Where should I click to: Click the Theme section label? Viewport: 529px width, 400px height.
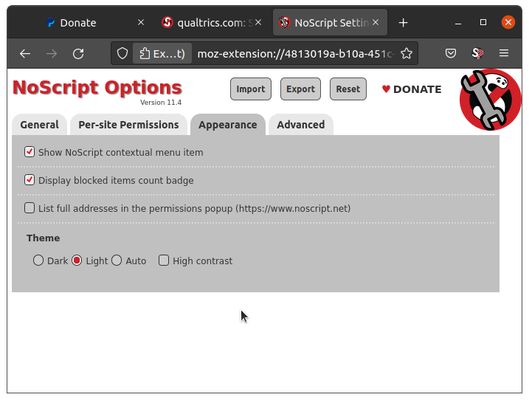[x=43, y=238]
